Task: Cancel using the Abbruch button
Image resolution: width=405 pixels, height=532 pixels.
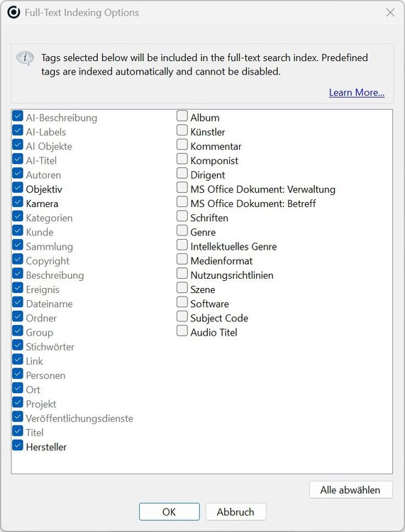Action: (x=235, y=511)
